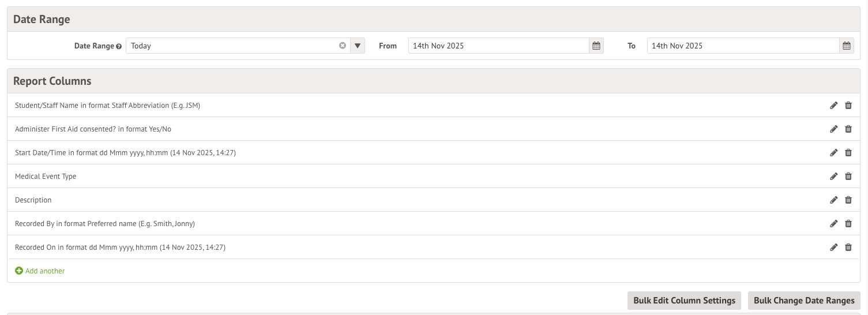The width and height of the screenshot is (868, 315).
Task: Open the To date calendar picker
Action: (846, 46)
